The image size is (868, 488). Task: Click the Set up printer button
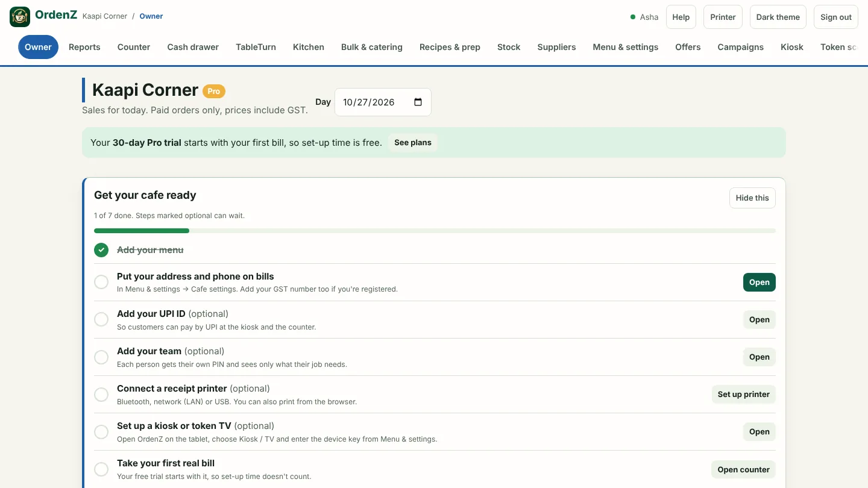pos(744,394)
